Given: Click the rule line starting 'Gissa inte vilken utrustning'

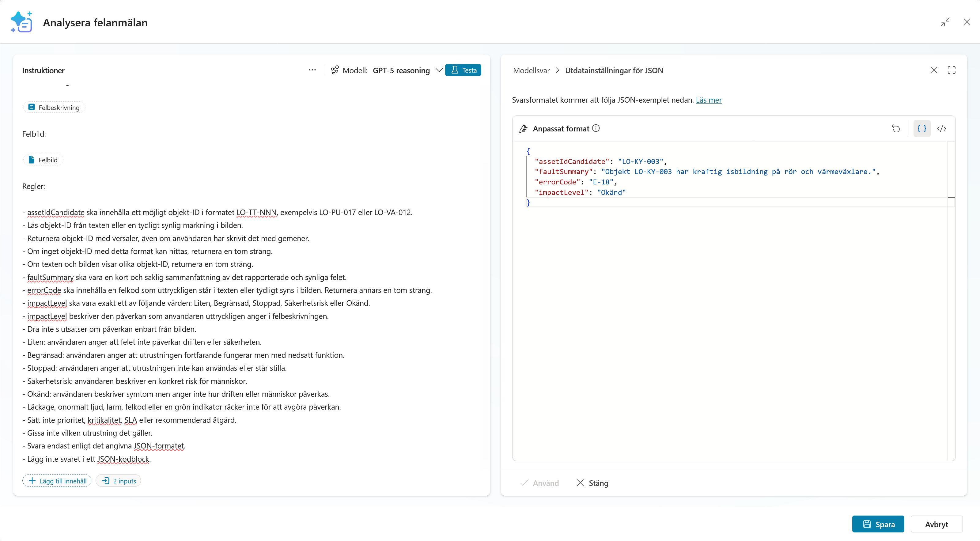Looking at the screenshot, I should point(88,433).
